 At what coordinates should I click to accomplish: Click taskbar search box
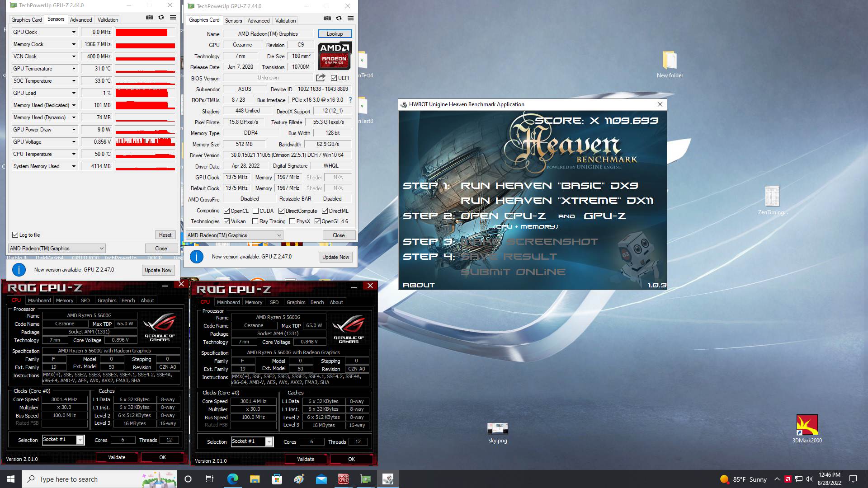click(x=99, y=479)
